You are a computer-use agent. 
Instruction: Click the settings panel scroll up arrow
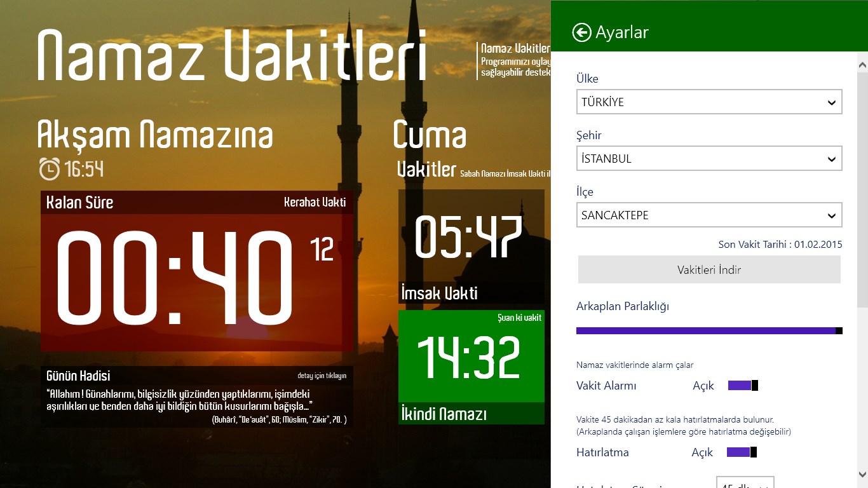(x=862, y=65)
